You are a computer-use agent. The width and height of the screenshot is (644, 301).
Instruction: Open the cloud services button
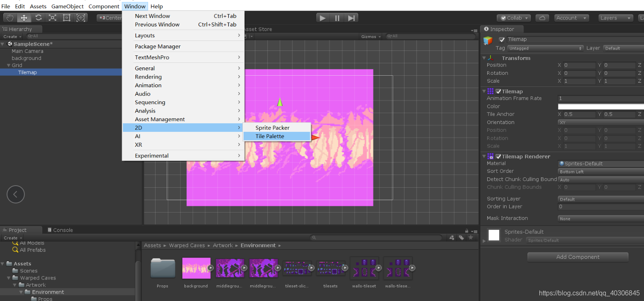coord(542,18)
